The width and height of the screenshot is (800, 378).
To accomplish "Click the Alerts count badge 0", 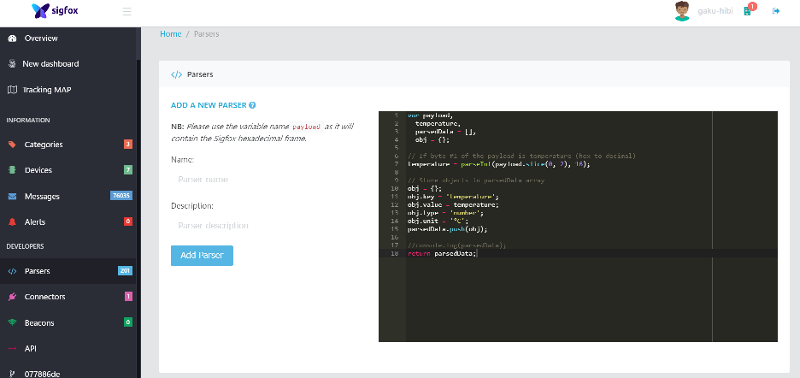I will (x=128, y=221).
